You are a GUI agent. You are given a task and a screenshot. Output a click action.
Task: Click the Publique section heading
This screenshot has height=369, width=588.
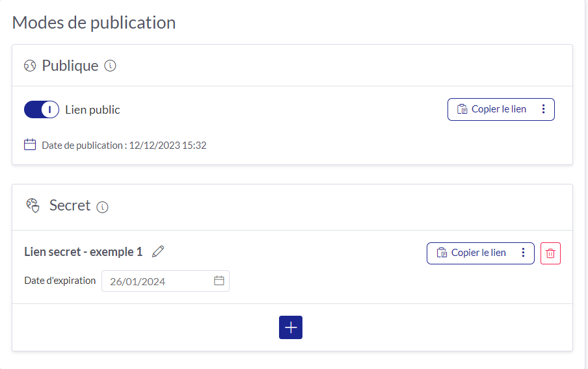[70, 66]
